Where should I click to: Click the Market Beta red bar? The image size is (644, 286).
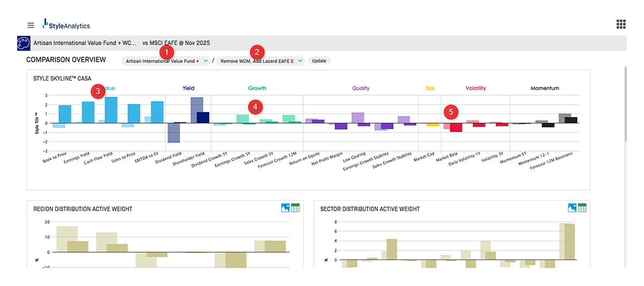tap(456, 127)
